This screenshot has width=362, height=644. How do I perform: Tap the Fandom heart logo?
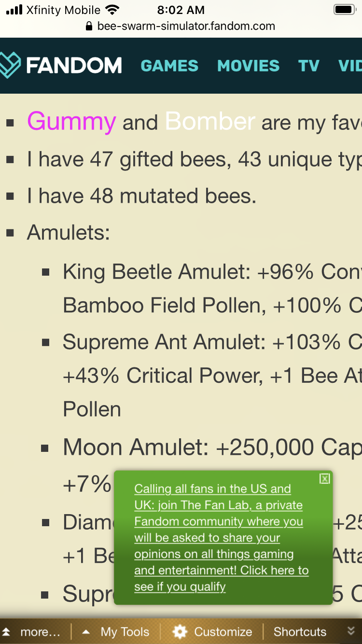tap(10, 65)
